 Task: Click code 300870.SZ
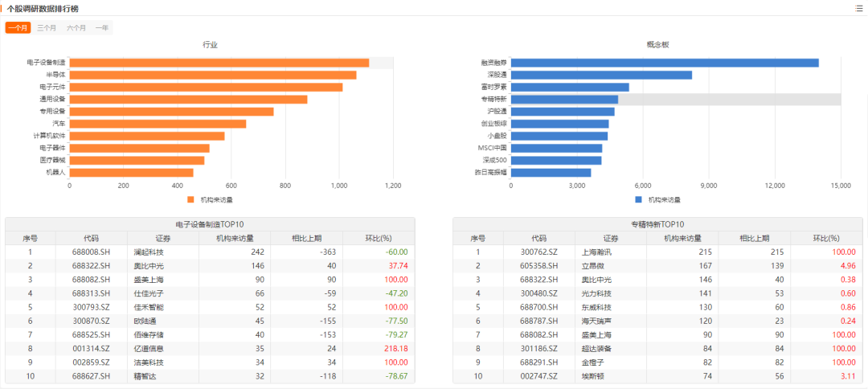[x=92, y=321]
